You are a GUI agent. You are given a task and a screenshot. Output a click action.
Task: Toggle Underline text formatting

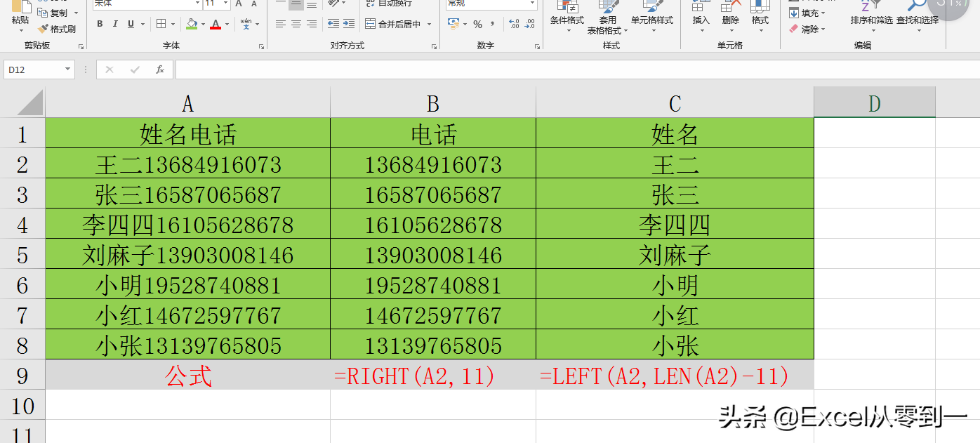coord(131,24)
